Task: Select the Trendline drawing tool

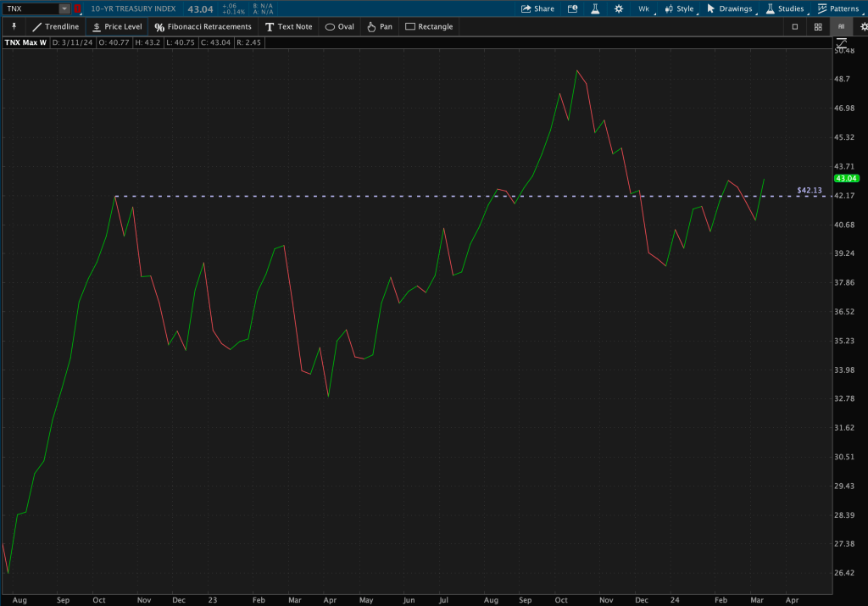Action: [56, 26]
